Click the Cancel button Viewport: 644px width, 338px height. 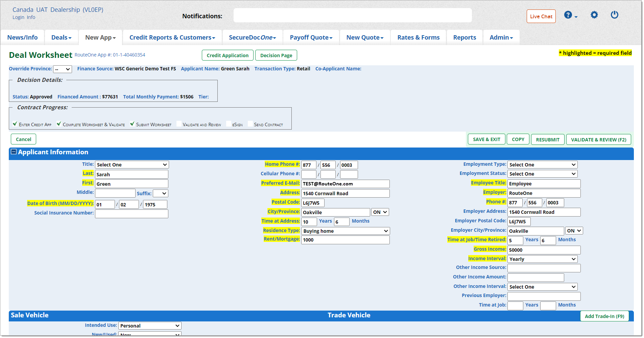23,139
